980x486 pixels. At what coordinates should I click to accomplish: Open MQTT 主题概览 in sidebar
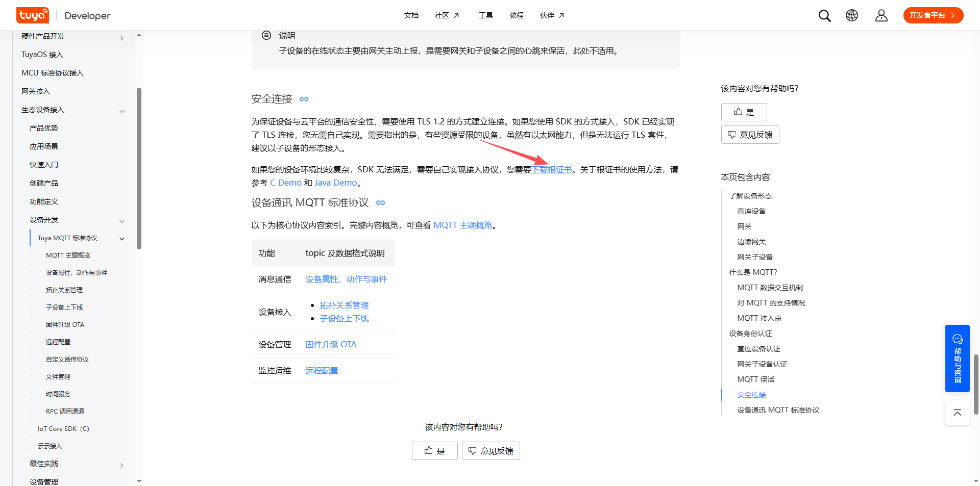pos(68,255)
